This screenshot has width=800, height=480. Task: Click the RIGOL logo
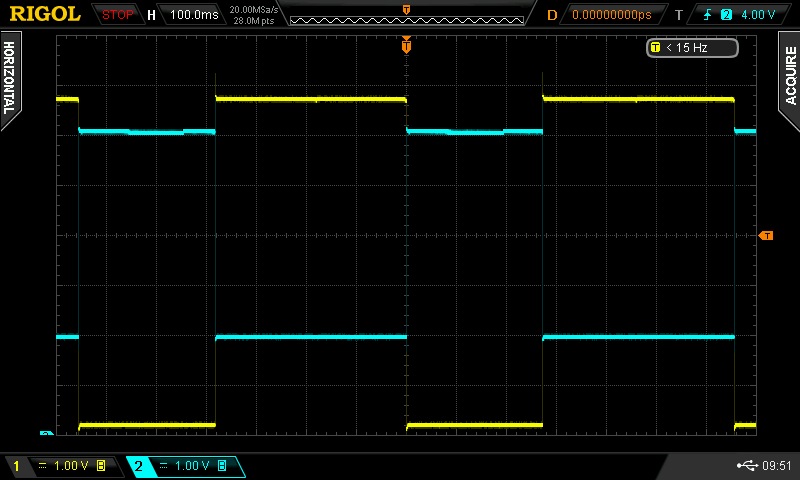point(45,14)
